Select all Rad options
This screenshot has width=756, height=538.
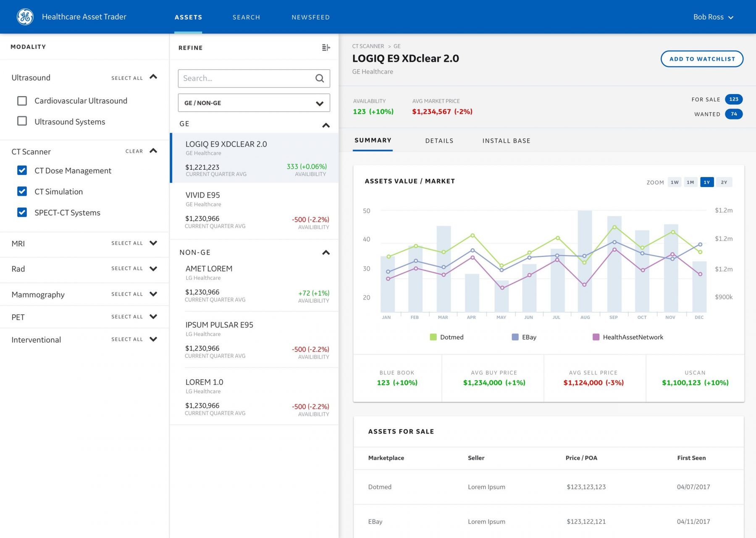click(x=127, y=269)
